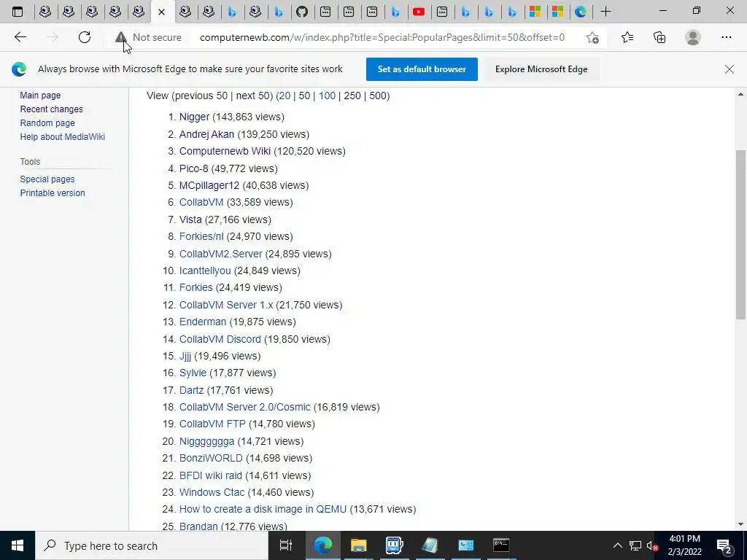Show 20 results per page
747x560 pixels.
click(x=285, y=96)
